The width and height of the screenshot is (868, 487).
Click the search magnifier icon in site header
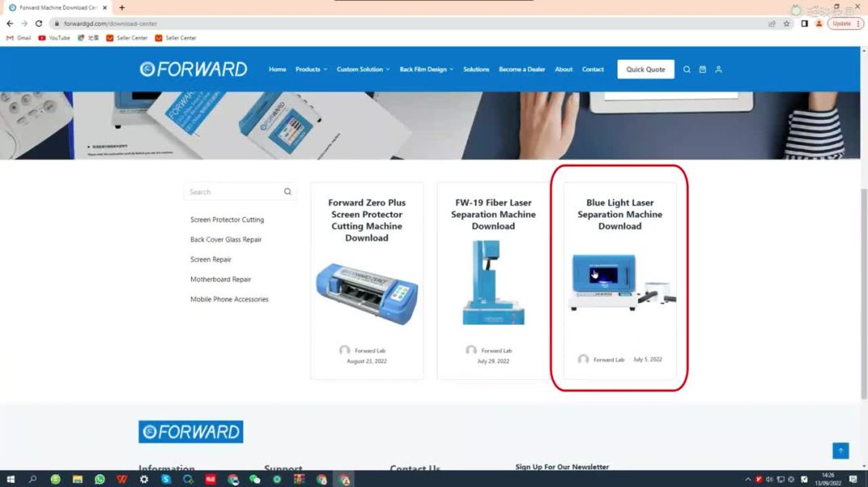coord(686,69)
